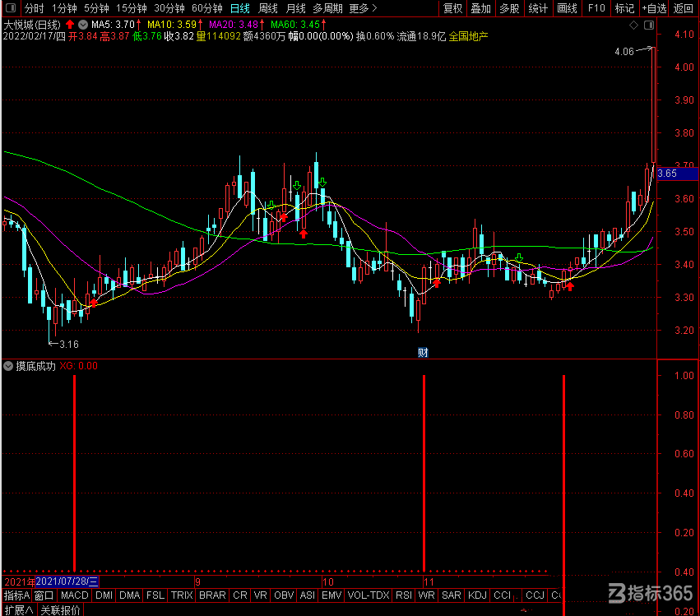Select the EMV indicator tab

click(331, 595)
